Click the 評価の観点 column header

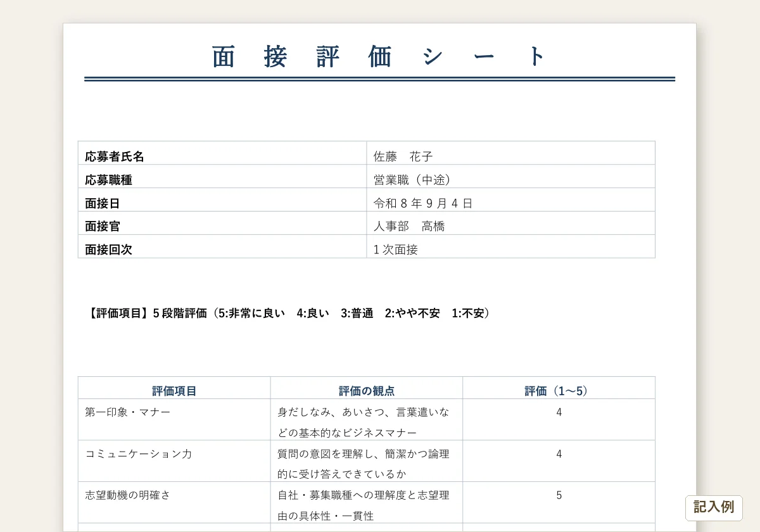pyautogui.click(x=367, y=388)
